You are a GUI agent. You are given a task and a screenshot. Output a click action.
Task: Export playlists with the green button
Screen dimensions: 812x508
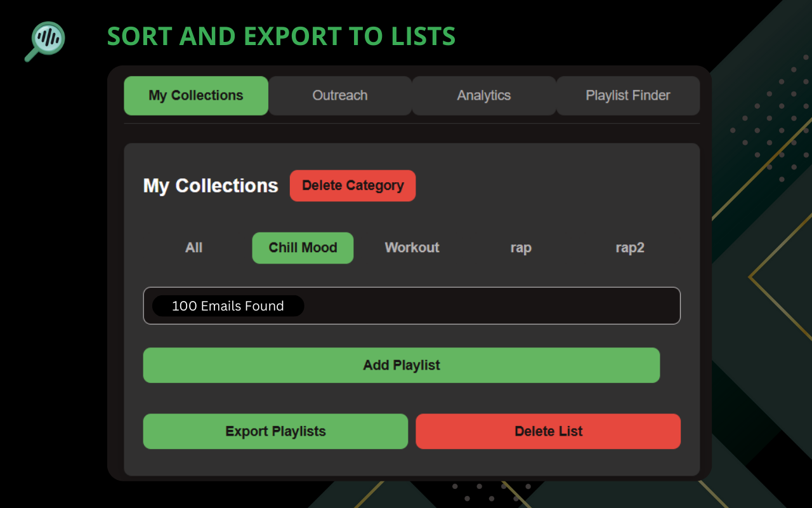pyautogui.click(x=275, y=431)
